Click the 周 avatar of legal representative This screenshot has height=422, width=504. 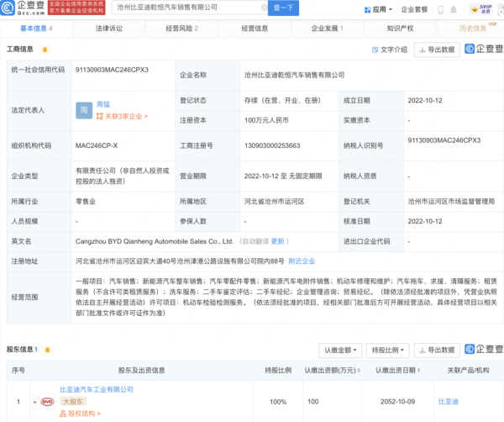coord(84,110)
